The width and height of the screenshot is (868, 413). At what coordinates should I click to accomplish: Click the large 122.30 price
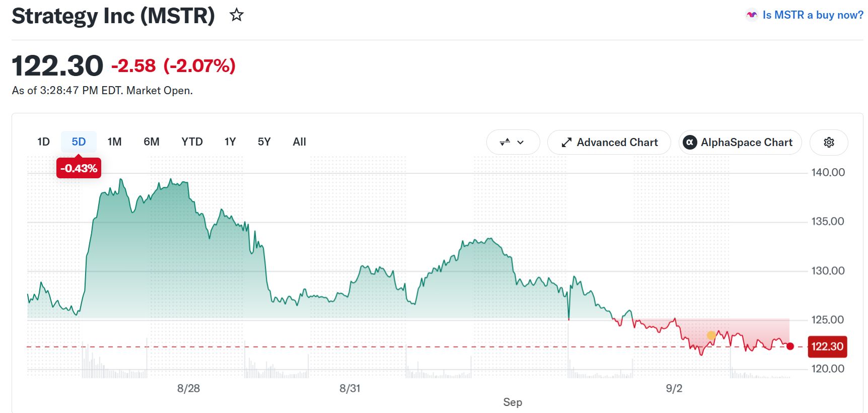coord(57,66)
